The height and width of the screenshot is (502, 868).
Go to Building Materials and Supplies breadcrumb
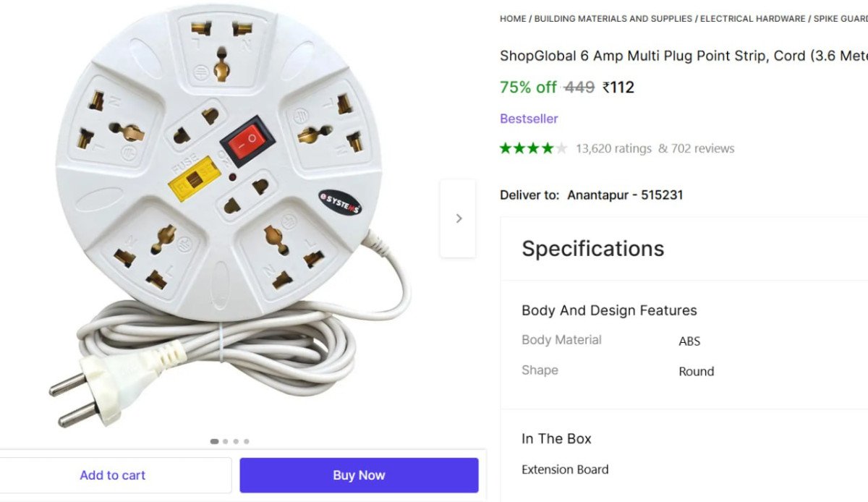coord(613,19)
